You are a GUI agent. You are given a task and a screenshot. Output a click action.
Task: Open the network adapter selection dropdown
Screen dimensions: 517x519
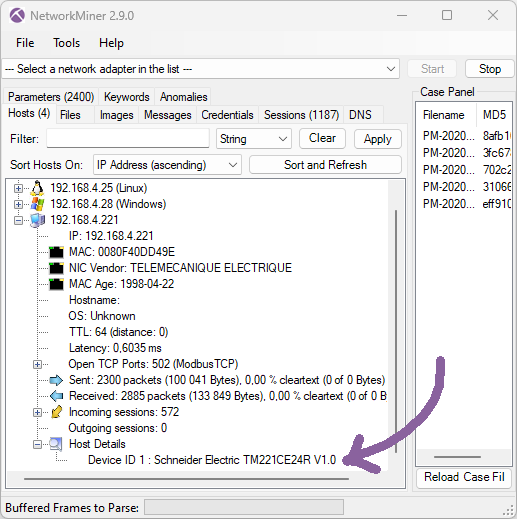391,69
